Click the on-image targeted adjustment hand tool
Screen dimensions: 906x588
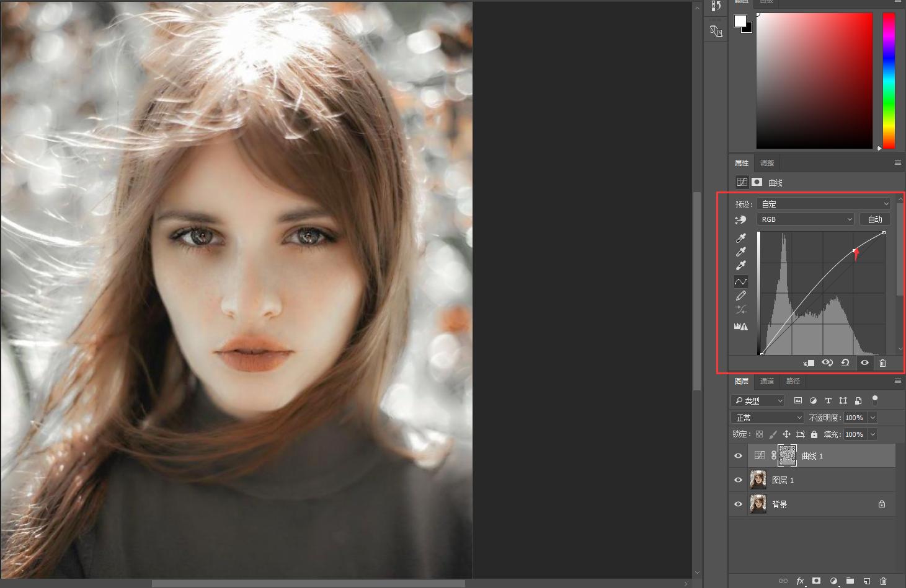coord(740,220)
